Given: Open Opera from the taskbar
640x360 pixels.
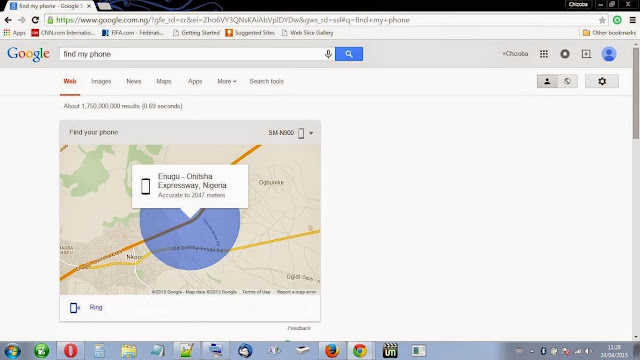Looking at the screenshot, I should coord(71,351).
